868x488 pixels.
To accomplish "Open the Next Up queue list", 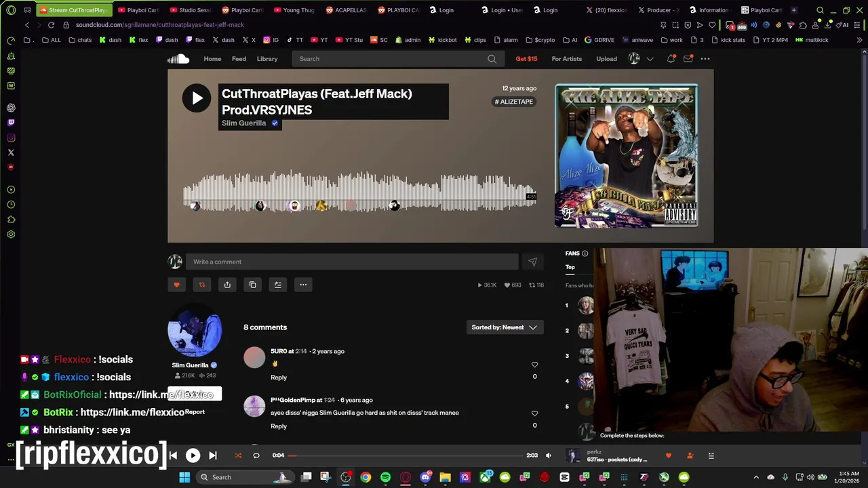I will [x=711, y=455].
